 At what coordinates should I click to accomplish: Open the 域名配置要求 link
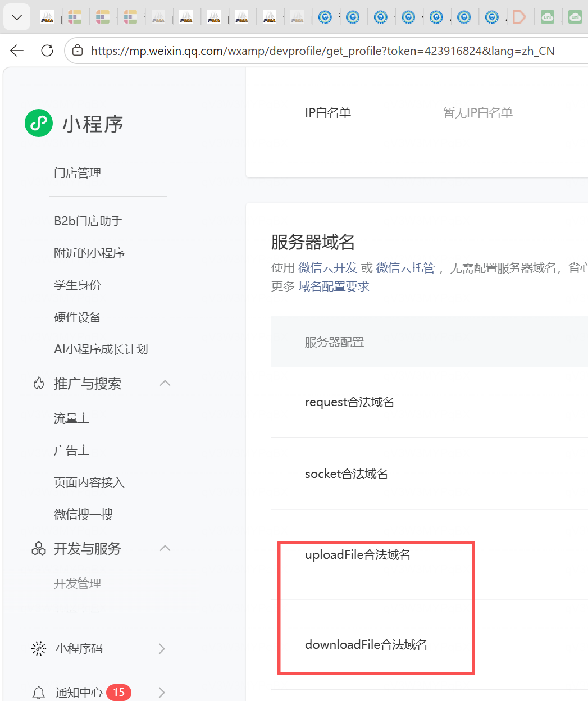(x=334, y=286)
